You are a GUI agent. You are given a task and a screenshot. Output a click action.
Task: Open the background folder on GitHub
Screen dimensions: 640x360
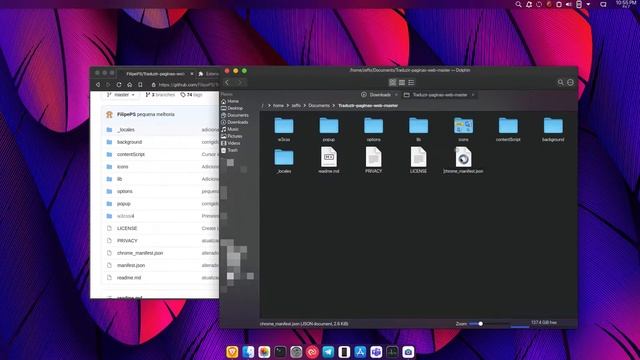pos(129,142)
